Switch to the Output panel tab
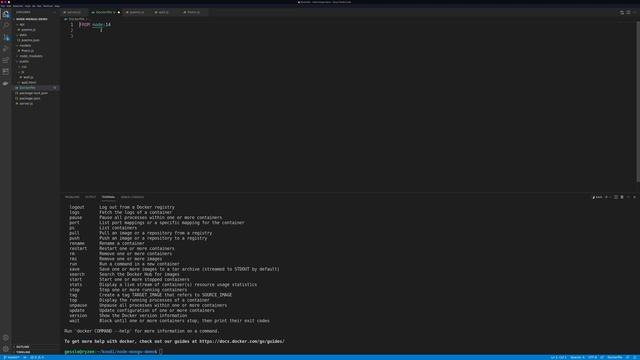This screenshot has width=640, height=360. tap(90, 197)
